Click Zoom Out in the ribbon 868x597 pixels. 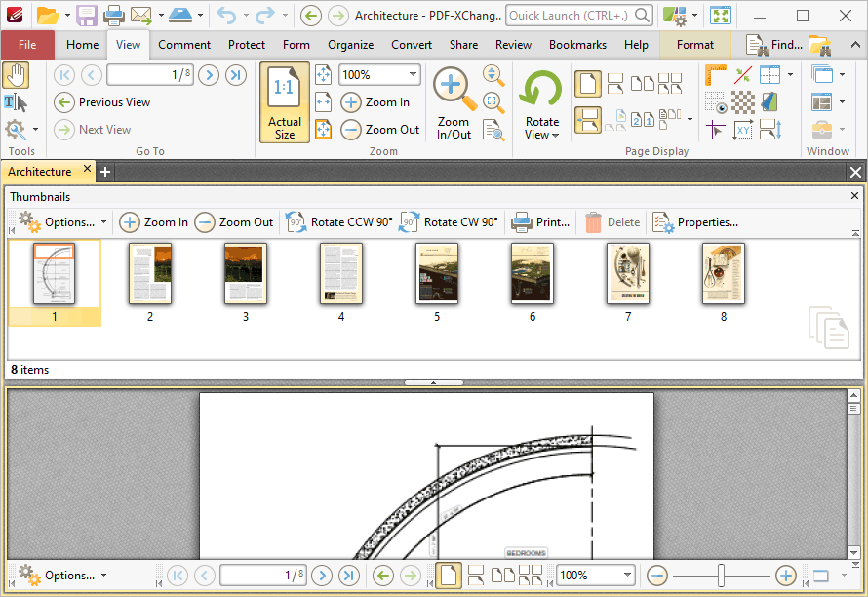coord(381,130)
